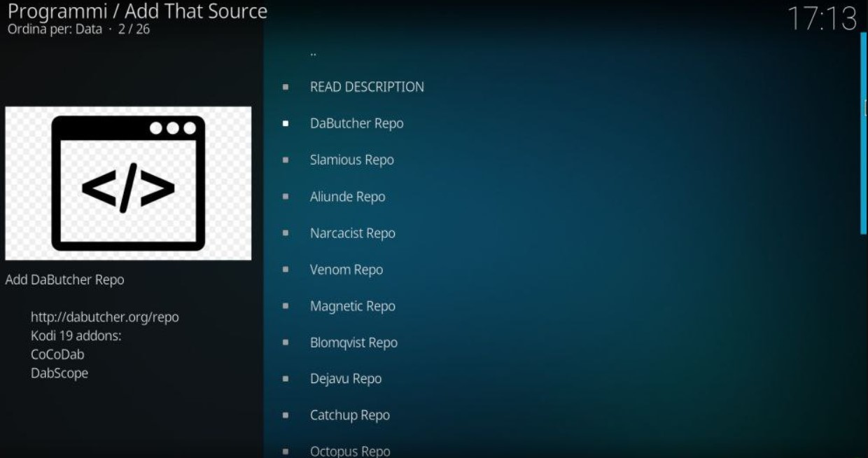Click the 'Ordina per: Data' sort label

pyautogui.click(x=55, y=29)
